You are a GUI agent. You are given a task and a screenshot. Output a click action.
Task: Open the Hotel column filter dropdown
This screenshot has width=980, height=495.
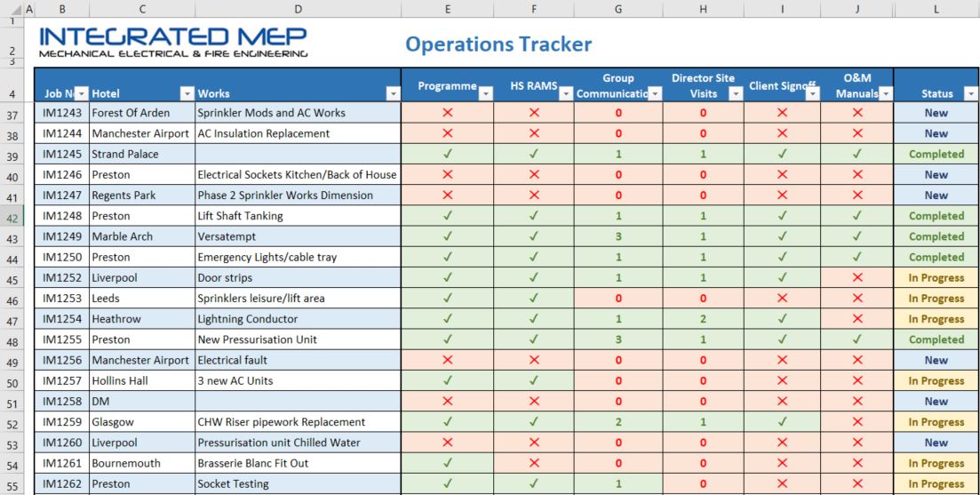click(187, 93)
